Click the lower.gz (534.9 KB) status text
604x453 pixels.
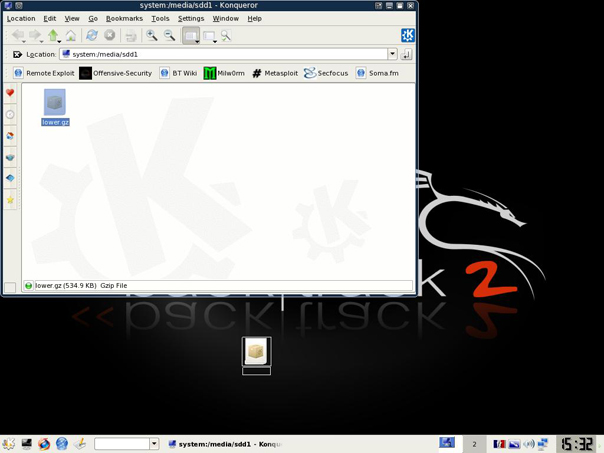tap(66, 286)
